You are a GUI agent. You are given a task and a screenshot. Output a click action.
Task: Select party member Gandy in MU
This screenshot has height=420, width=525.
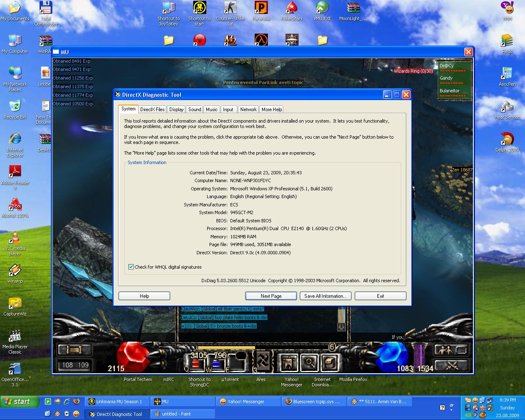(453, 80)
